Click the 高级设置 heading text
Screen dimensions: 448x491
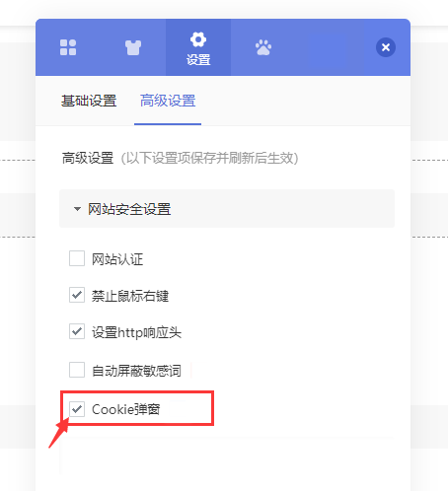point(88,158)
